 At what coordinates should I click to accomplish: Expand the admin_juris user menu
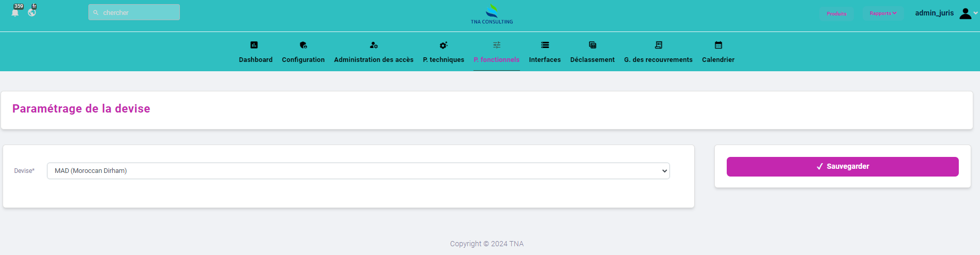[975, 13]
